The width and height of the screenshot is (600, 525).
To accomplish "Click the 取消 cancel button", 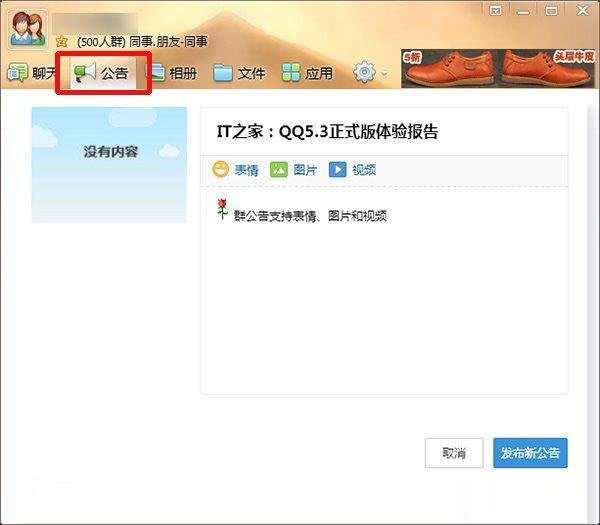I will [454, 453].
